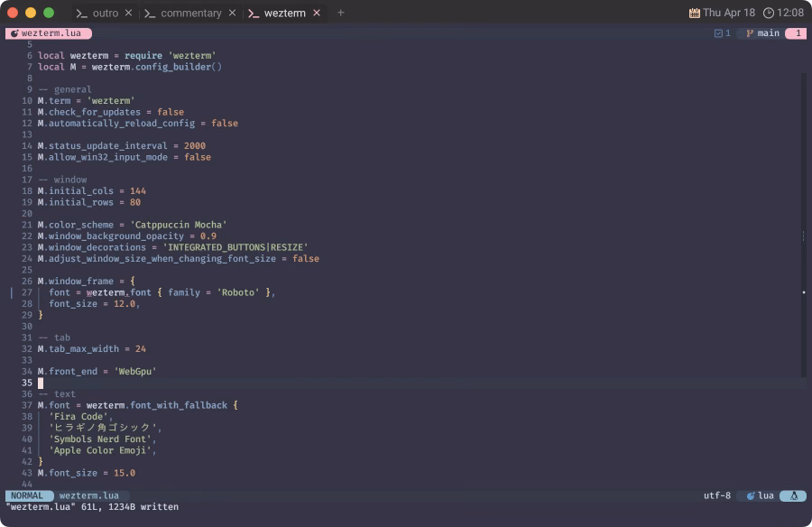Click the terminal prompt icon on outro tab
812x527 pixels.
[81, 14]
